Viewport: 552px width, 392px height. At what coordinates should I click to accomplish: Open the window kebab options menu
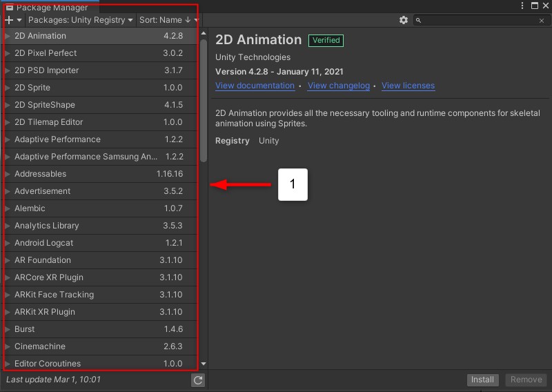(522, 6)
